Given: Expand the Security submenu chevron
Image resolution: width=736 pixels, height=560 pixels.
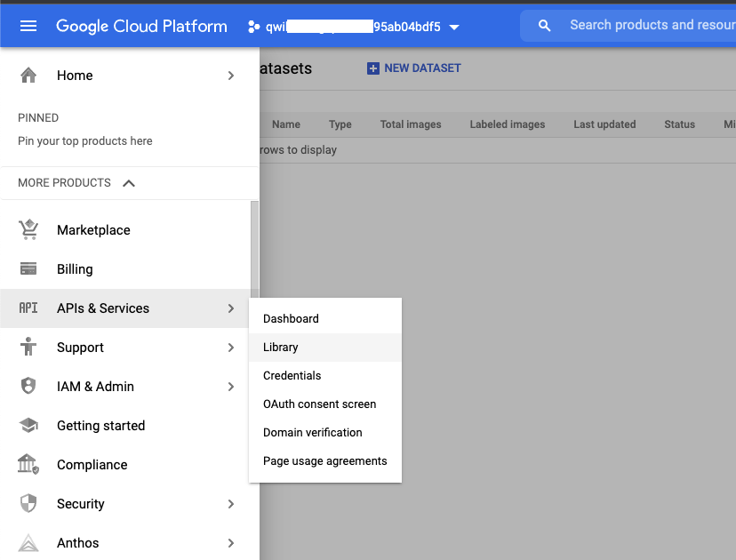Looking at the screenshot, I should pyautogui.click(x=230, y=504).
